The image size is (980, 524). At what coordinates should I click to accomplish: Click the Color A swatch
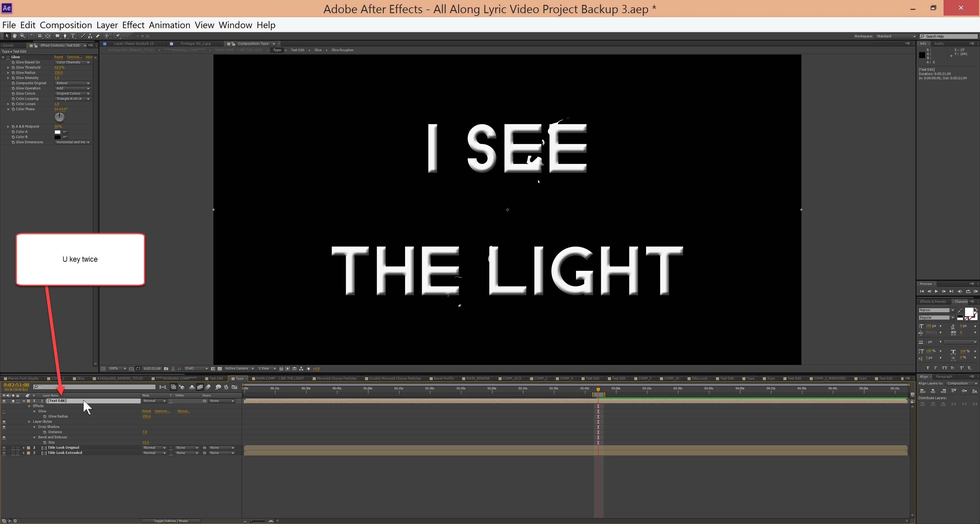(x=58, y=132)
